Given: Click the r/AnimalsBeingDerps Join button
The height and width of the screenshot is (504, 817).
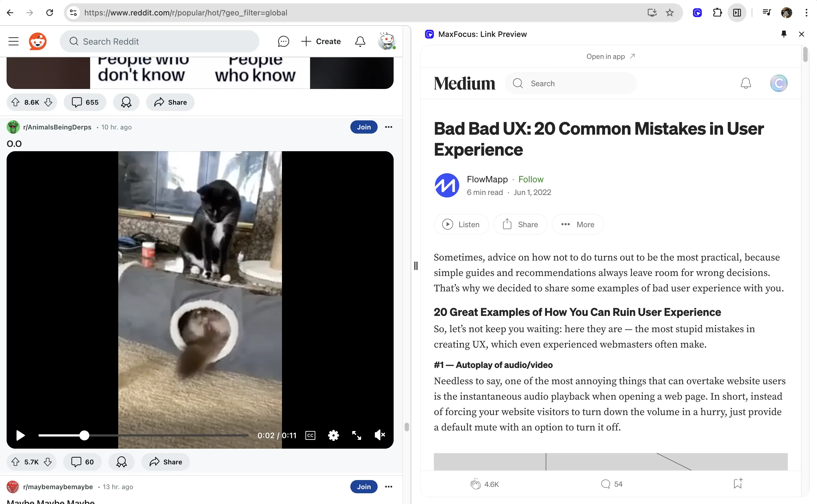Looking at the screenshot, I should (364, 127).
